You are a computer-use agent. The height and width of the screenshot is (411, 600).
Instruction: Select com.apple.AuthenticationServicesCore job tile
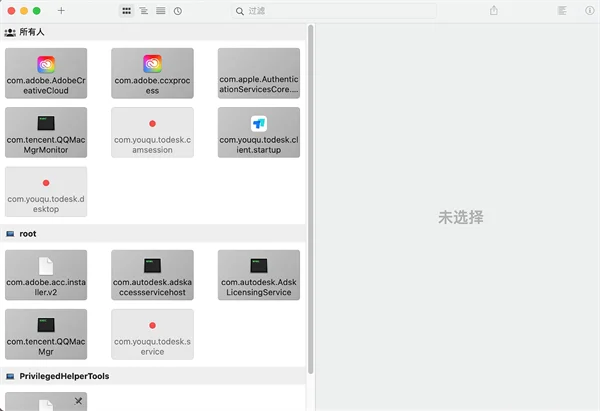(x=259, y=73)
